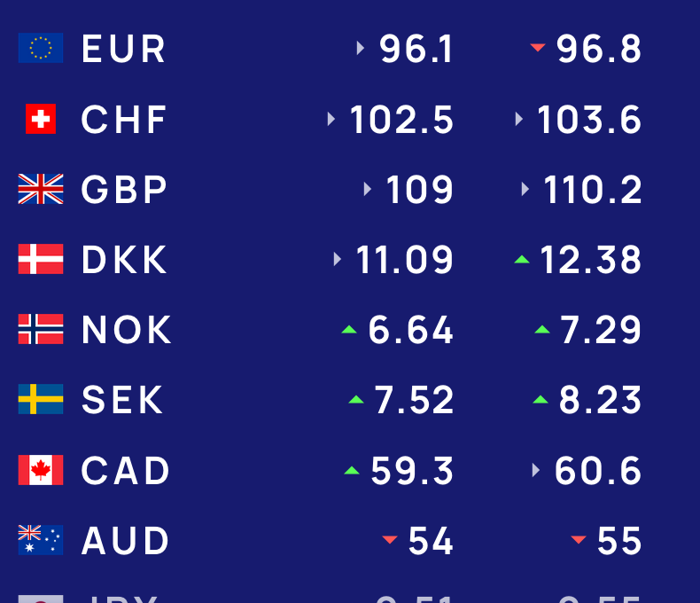Viewport: 700px width, 603px height.
Task: Click the Australian flag icon
Action: pyautogui.click(x=41, y=540)
